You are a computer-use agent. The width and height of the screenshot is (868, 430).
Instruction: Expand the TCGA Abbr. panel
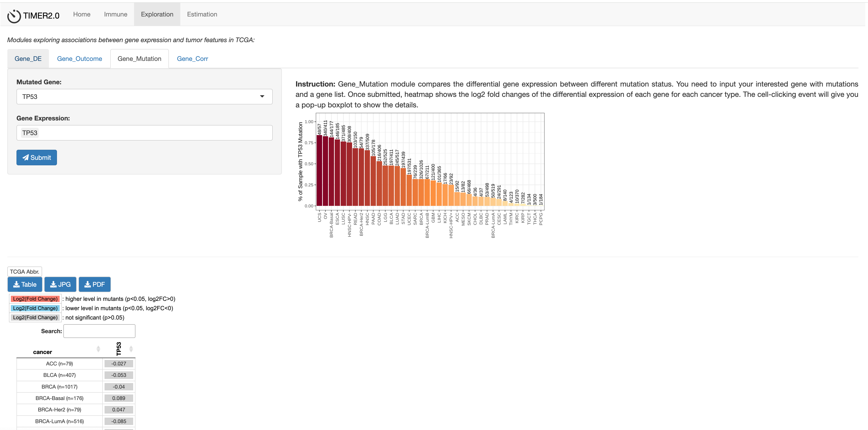coord(25,272)
